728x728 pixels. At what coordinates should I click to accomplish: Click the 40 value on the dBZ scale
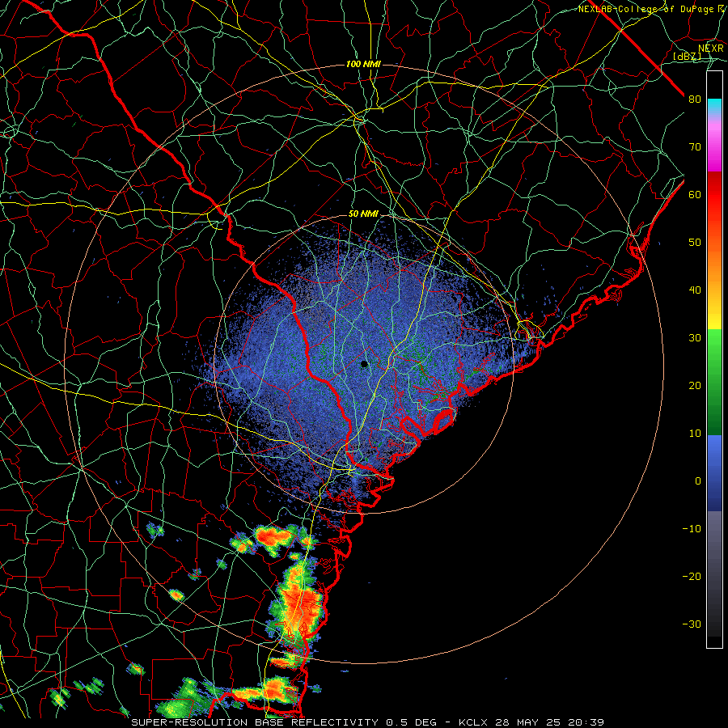point(695,290)
